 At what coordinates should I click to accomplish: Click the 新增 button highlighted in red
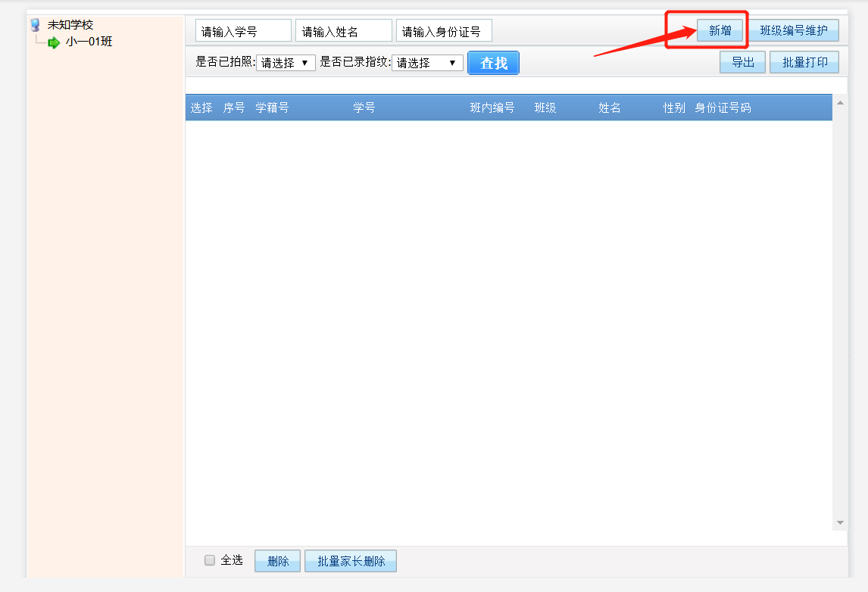coord(720,30)
